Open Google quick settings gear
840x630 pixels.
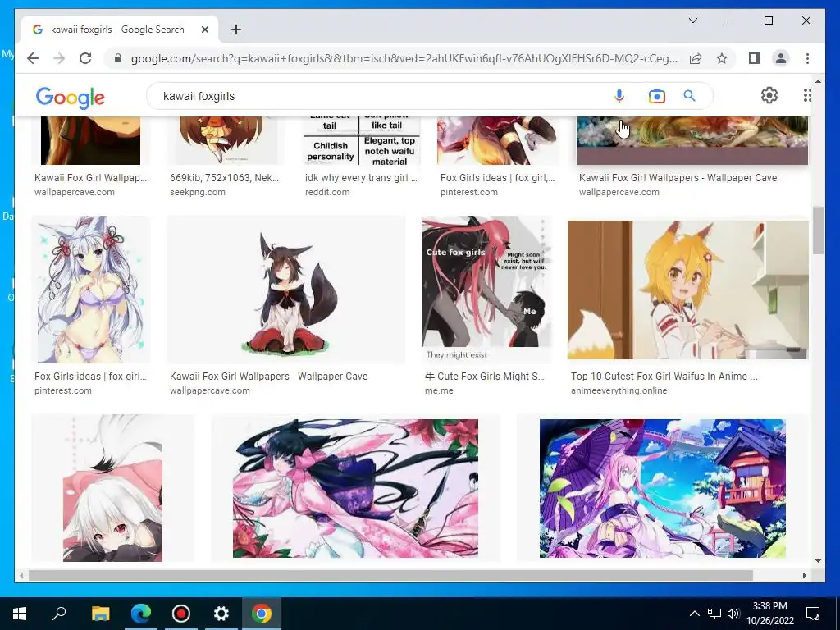769,95
